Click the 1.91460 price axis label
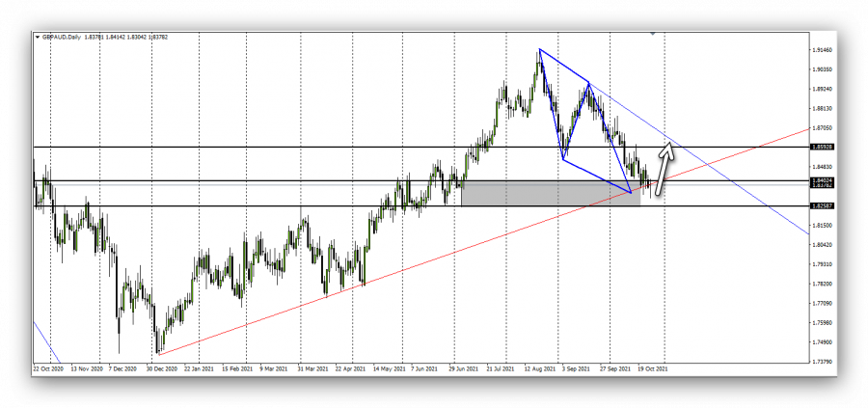 tap(823, 49)
